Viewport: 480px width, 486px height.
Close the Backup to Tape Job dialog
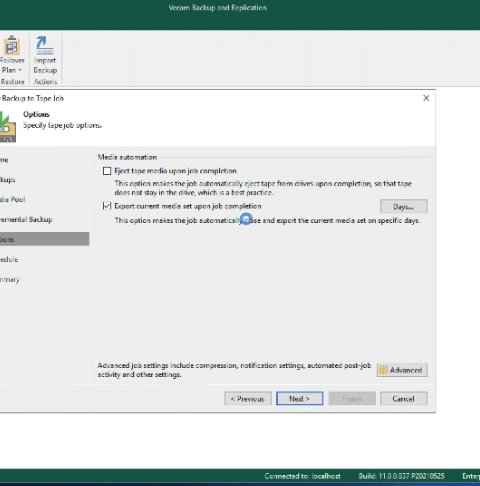pos(426,98)
